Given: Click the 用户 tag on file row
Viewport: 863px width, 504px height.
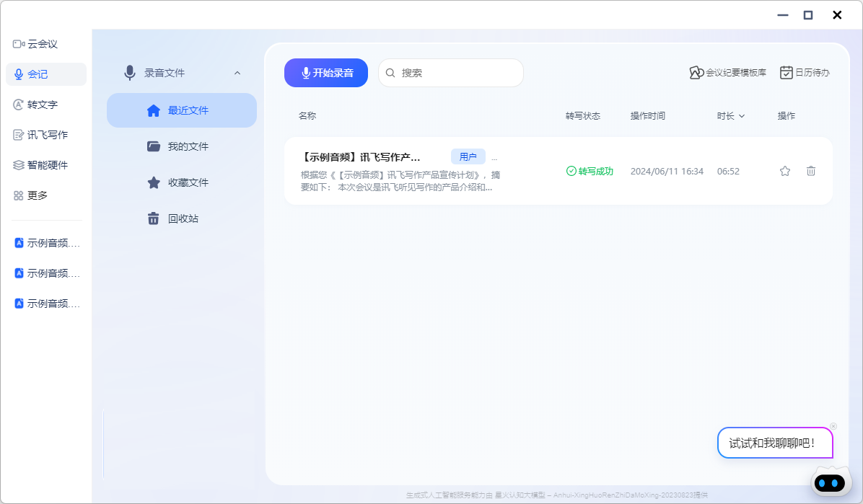Looking at the screenshot, I should coord(468,156).
